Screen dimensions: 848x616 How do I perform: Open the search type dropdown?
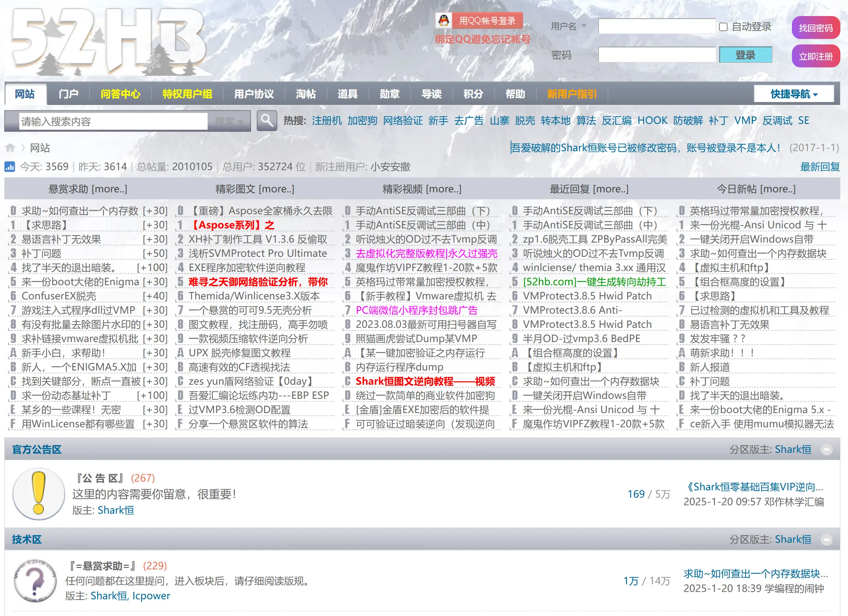(228, 121)
